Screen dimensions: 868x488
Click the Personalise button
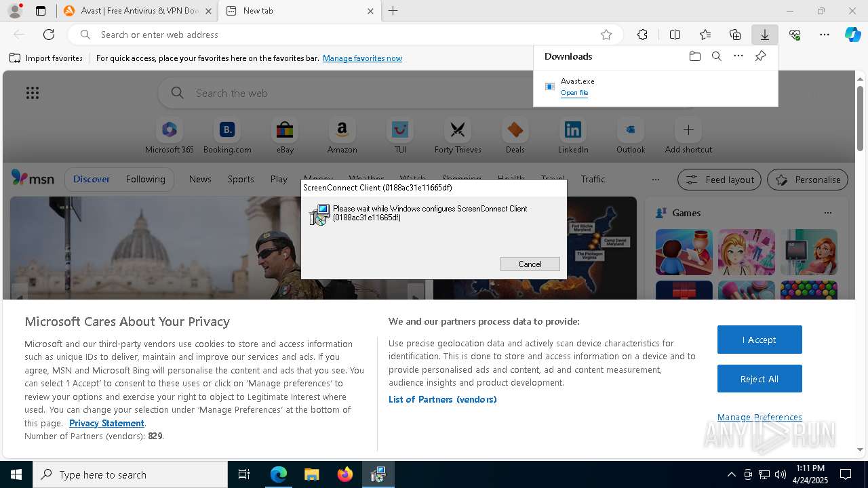point(808,180)
